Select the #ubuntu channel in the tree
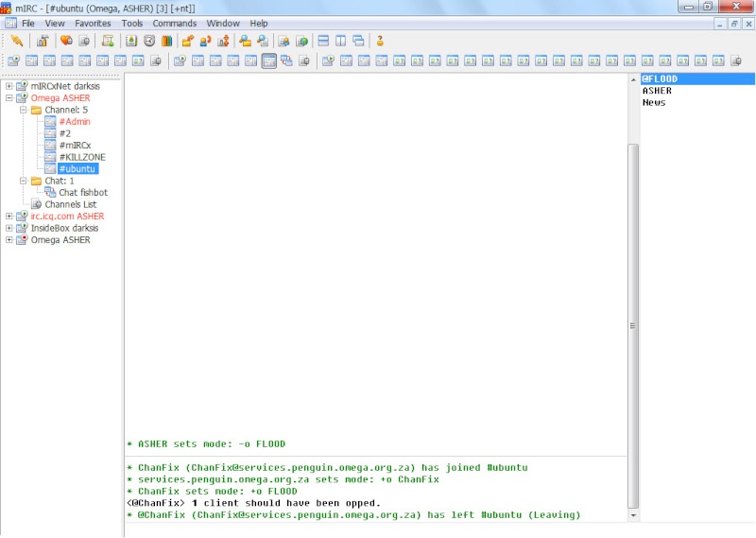Viewport: 756px width, 538px height. coord(77,169)
